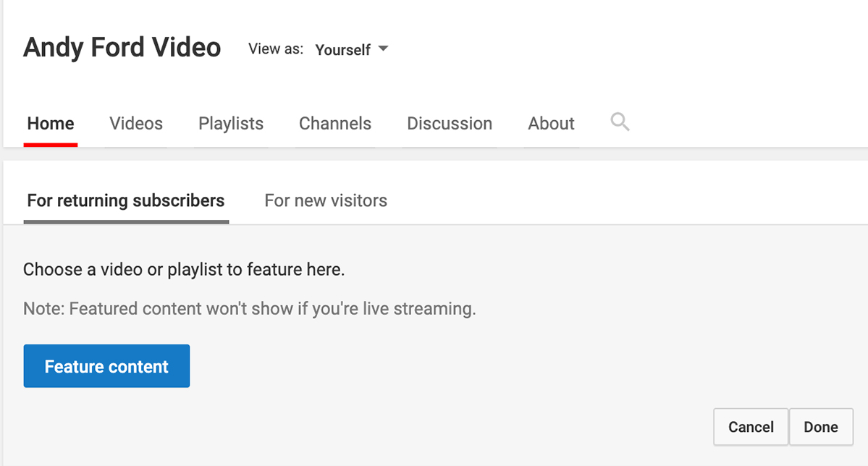868x466 pixels.
Task: Expand the caret arrow beside Yourself
Action: coord(384,49)
